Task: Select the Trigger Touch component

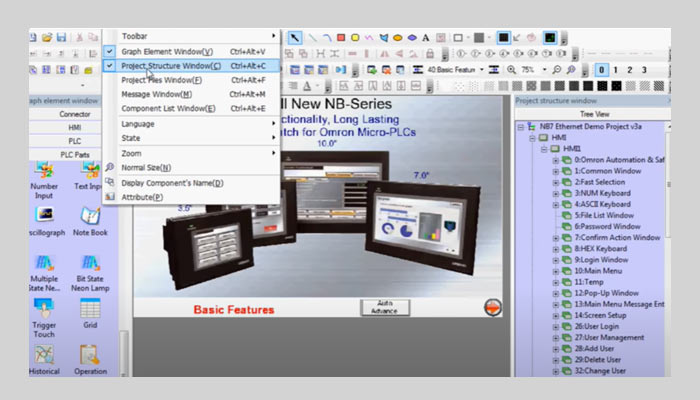Action: click(x=44, y=318)
